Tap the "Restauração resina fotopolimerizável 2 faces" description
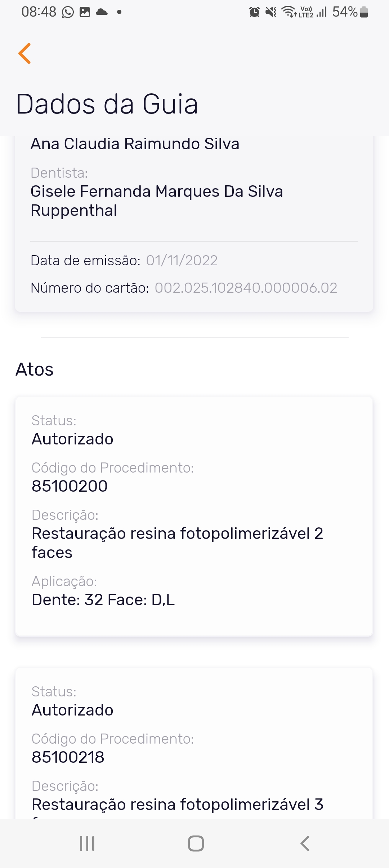Screen dimensions: 389x868 click(177, 543)
